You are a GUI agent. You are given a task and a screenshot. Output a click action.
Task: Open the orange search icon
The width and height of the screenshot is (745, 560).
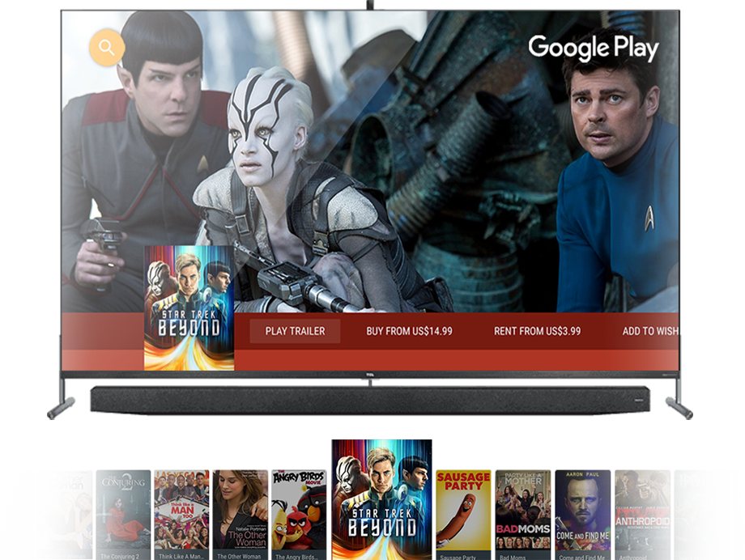107,48
